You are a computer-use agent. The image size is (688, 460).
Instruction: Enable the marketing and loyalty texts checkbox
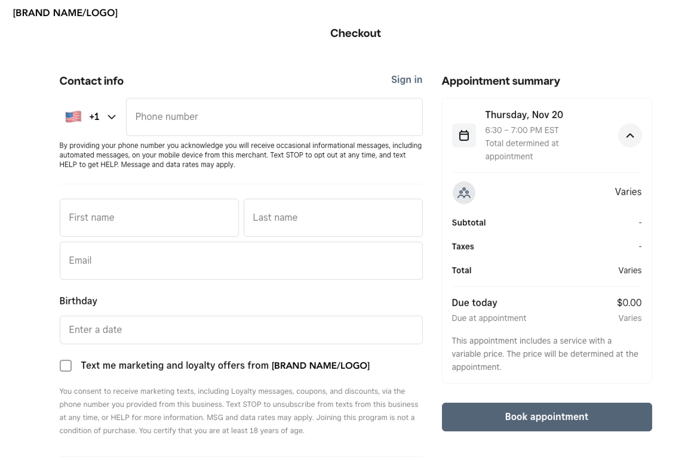click(66, 366)
